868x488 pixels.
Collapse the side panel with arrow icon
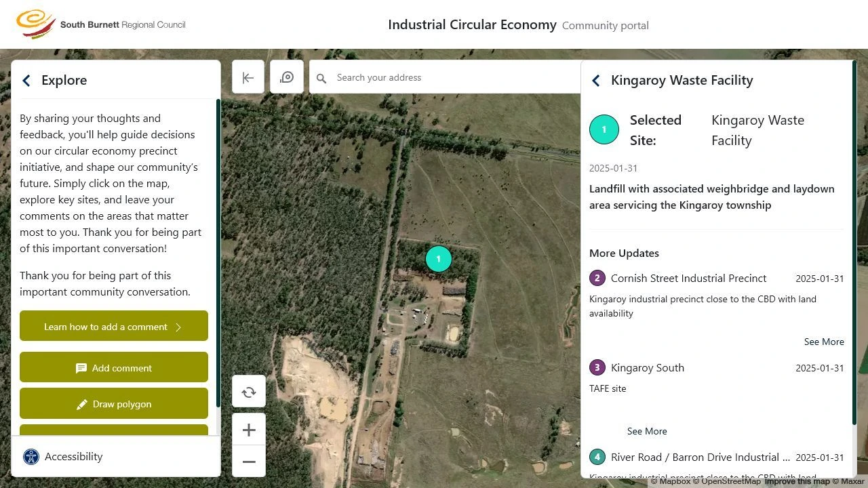point(248,77)
